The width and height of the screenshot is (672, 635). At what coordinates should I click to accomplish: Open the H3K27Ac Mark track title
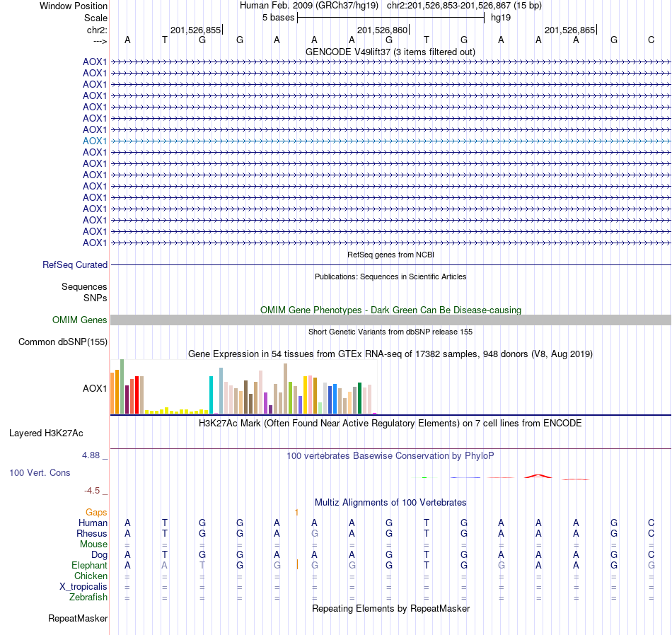pyautogui.click(x=390, y=424)
